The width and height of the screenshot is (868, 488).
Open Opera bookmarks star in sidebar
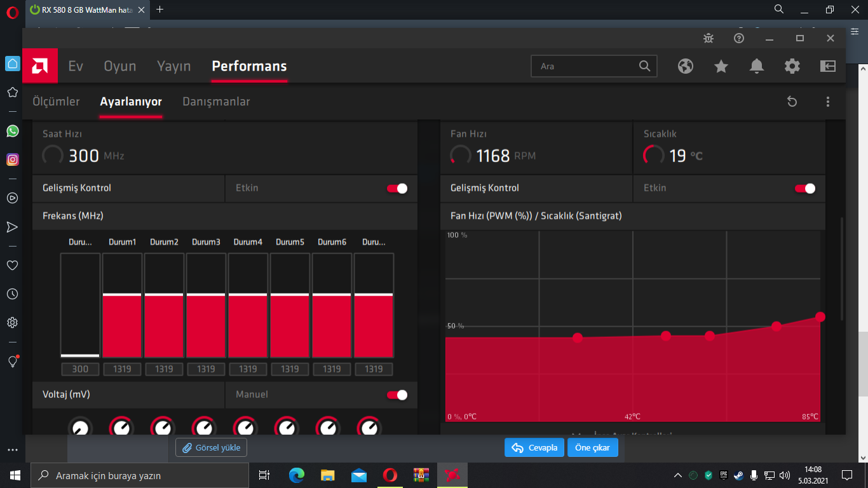[x=12, y=92]
